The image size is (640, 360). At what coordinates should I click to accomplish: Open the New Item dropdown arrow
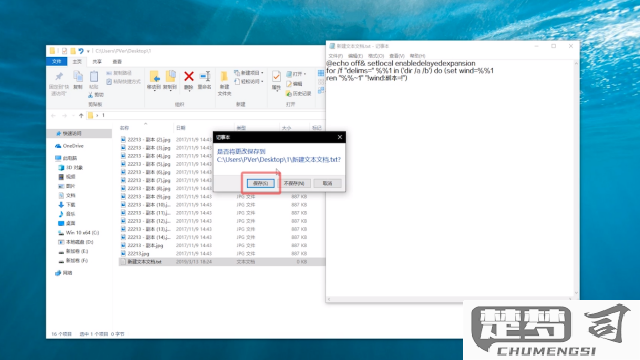262,73
